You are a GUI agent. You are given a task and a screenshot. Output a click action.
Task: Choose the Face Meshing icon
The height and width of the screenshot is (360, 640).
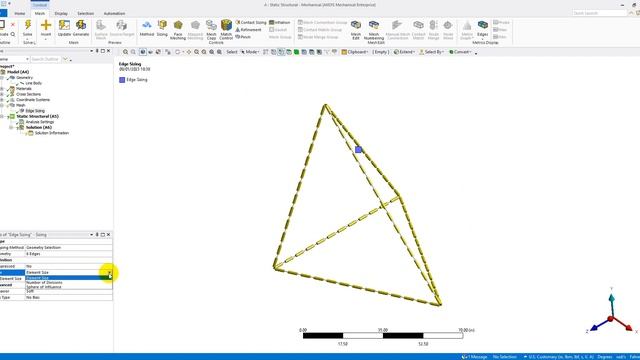[178, 25]
